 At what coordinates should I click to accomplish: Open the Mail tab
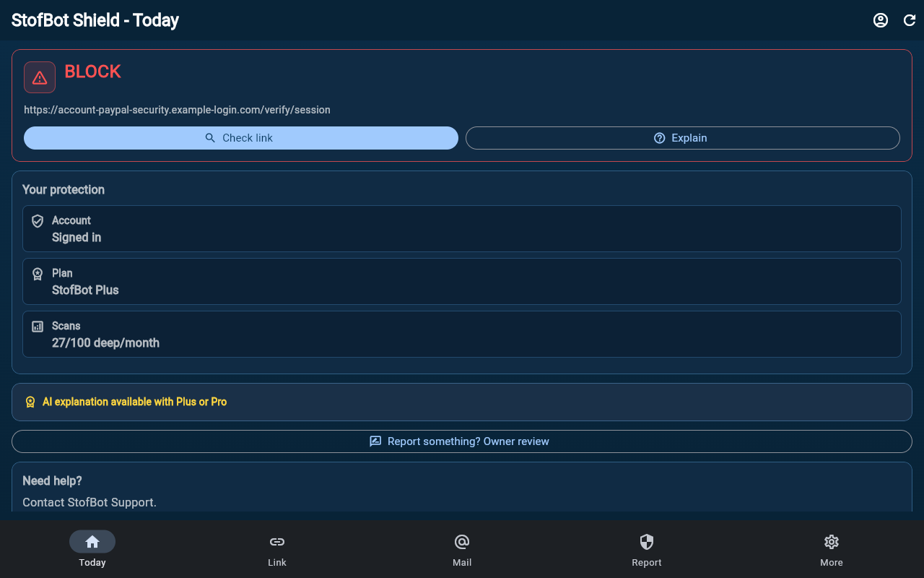click(x=462, y=549)
